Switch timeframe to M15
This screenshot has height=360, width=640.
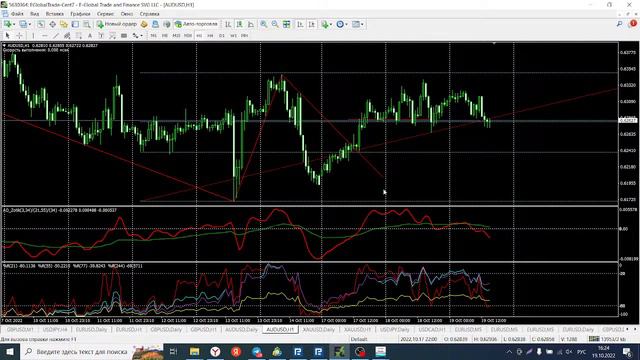[x=176, y=36]
